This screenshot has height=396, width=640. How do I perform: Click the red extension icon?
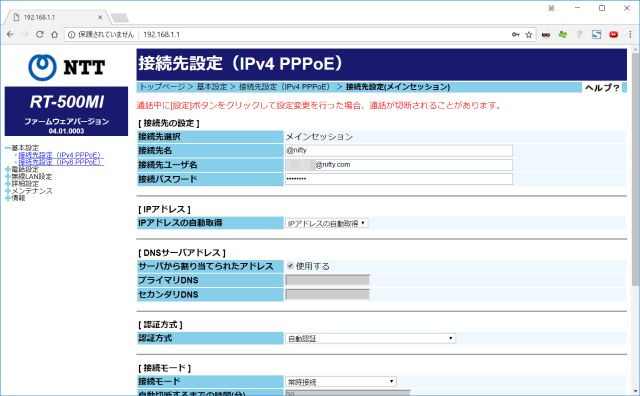coord(613,35)
